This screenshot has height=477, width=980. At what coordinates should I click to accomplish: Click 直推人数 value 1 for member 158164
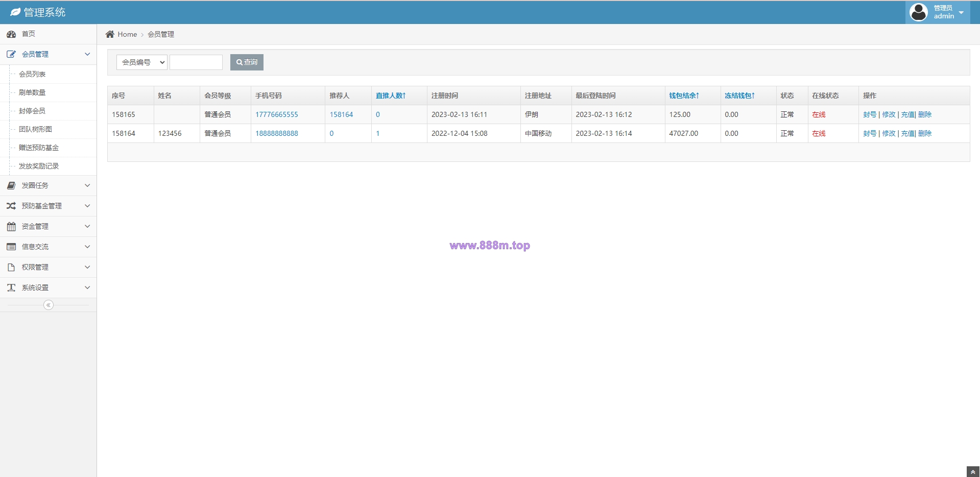(x=378, y=133)
